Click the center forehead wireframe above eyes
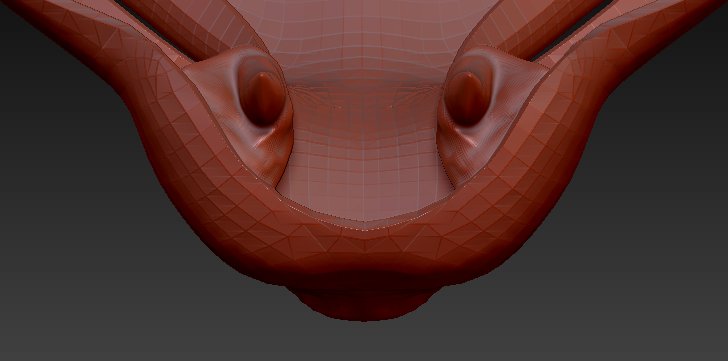728x361 pixels. [x=364, y=37]
